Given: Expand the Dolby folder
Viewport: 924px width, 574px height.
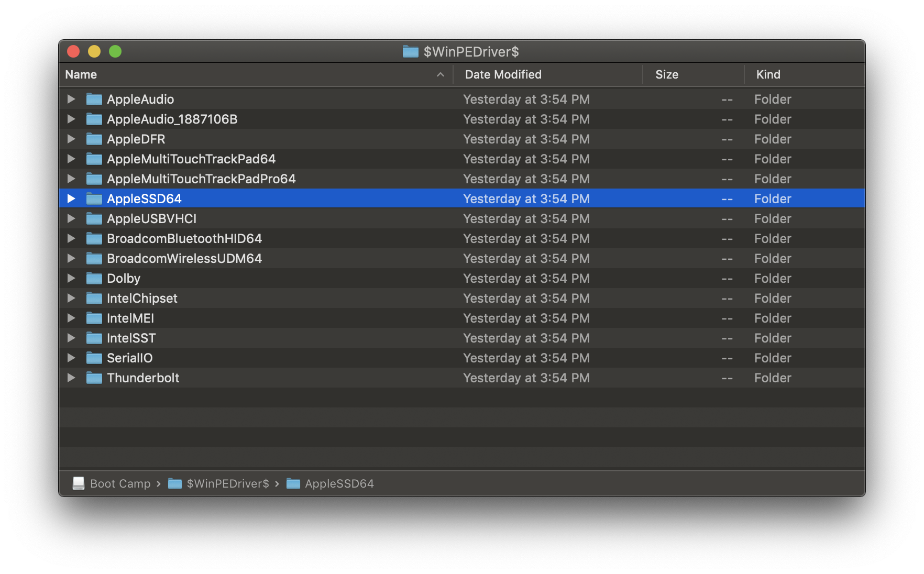Looking at the screenshot, I should (x=71, y=278).
